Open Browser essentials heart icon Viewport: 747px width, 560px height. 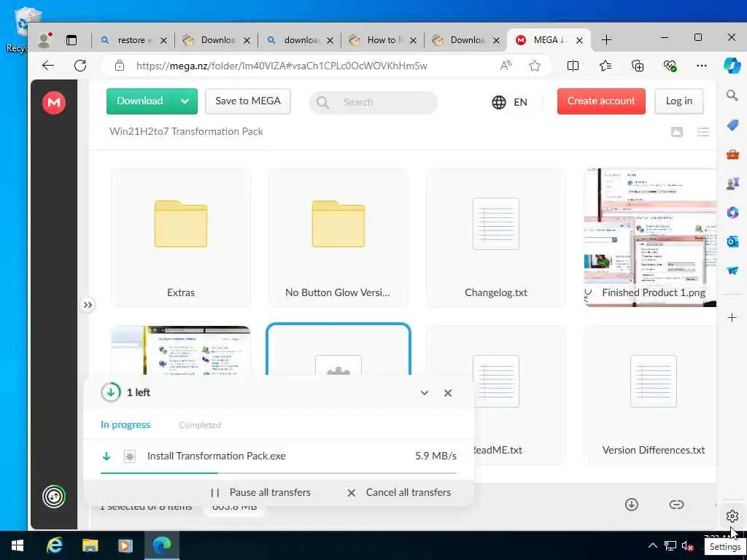[670, 66]
